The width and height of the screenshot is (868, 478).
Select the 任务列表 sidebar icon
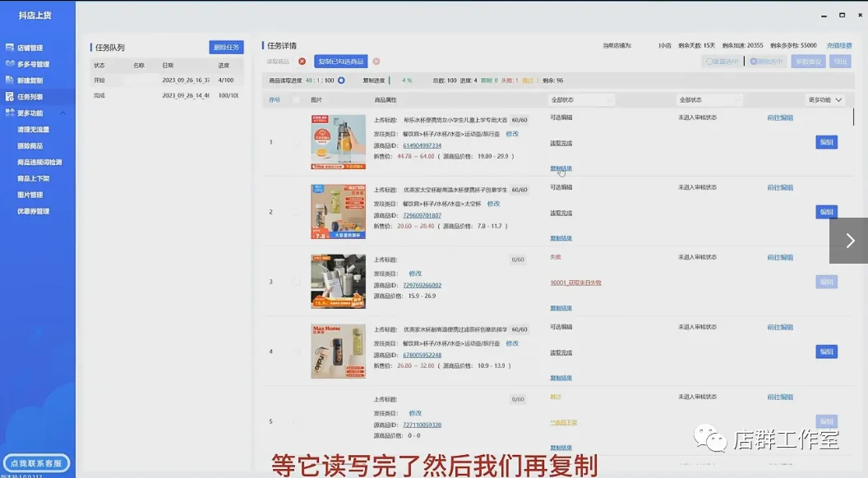(x=9, y=97)
